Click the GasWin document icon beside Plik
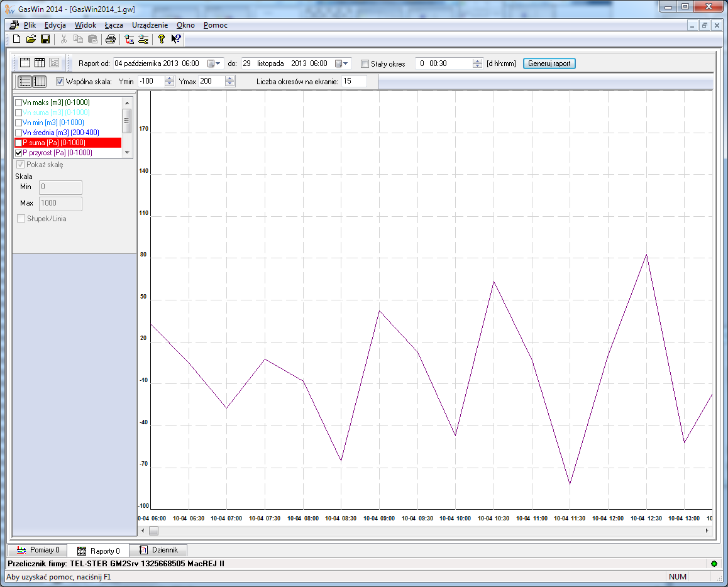 pos(14,25)
